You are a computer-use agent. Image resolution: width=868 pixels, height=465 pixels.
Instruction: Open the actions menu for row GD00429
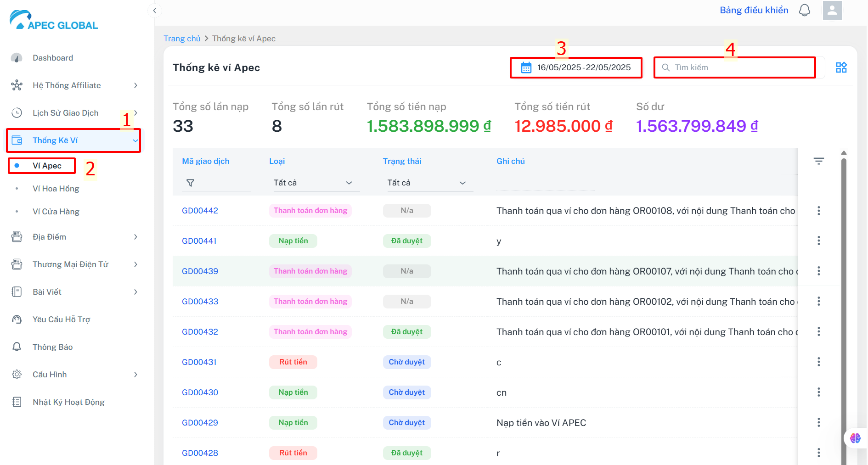pos(819,423)
